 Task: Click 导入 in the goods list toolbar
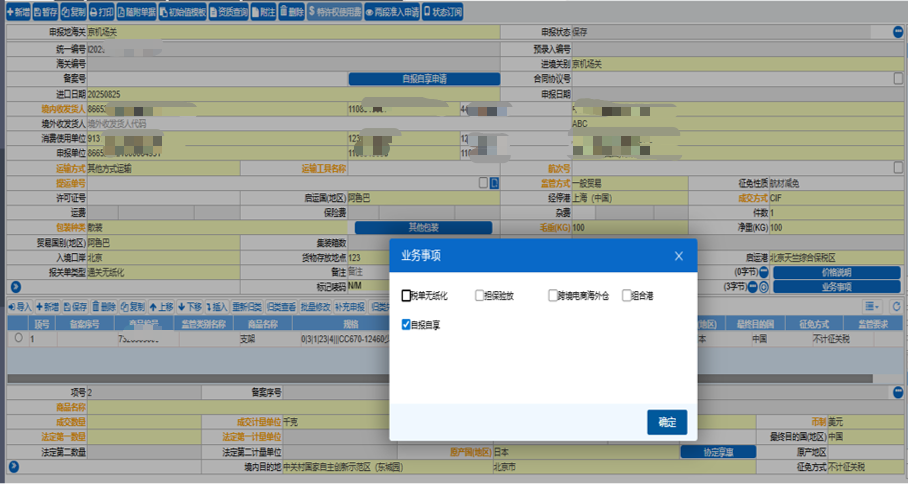point(19,306)
